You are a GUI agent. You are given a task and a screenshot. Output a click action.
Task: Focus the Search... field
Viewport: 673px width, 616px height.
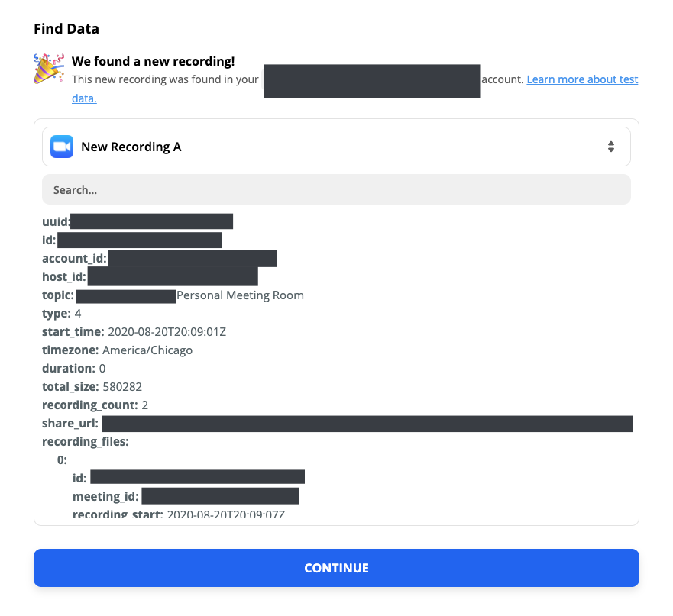[336, 189]
